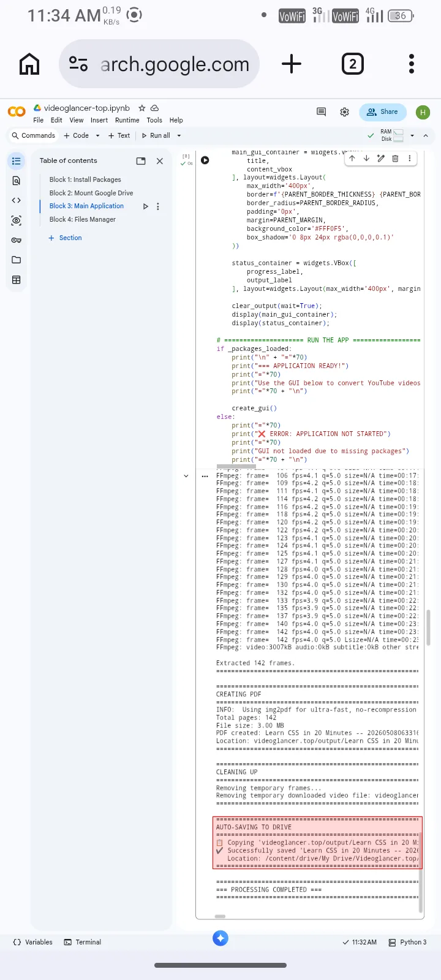Image resolution: width=441 pixels, height=980 pixels.
Task: Open Data table sidebar icon
Action: tap(17, 280)
